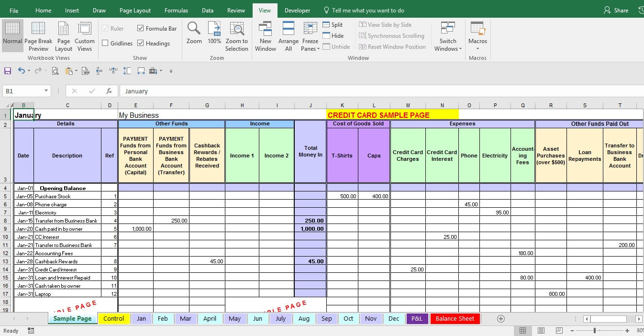Expand the Customize Quick Access Toolbar menu
Image resolution: width=644 pixels, height=336 pixels.
pos(170,70)
